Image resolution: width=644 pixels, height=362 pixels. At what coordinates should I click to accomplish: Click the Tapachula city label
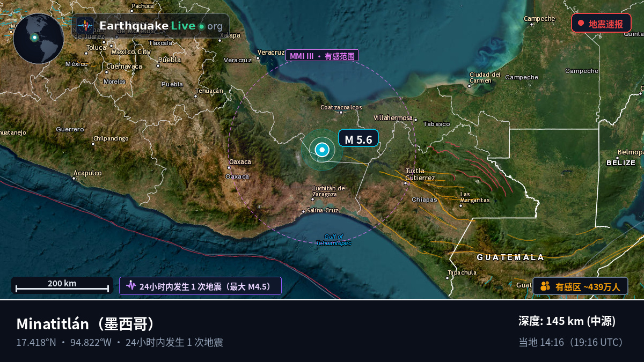pos(462,272)
